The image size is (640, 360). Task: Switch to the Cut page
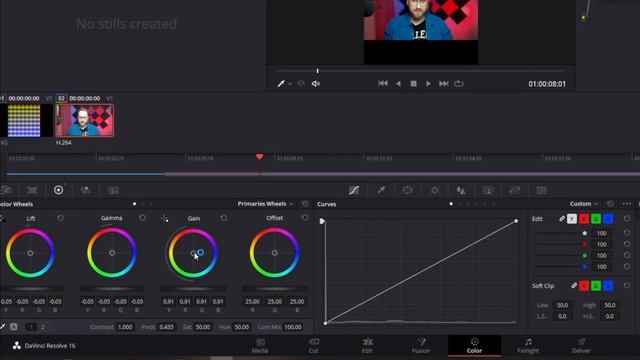click(x=313, y=346)
